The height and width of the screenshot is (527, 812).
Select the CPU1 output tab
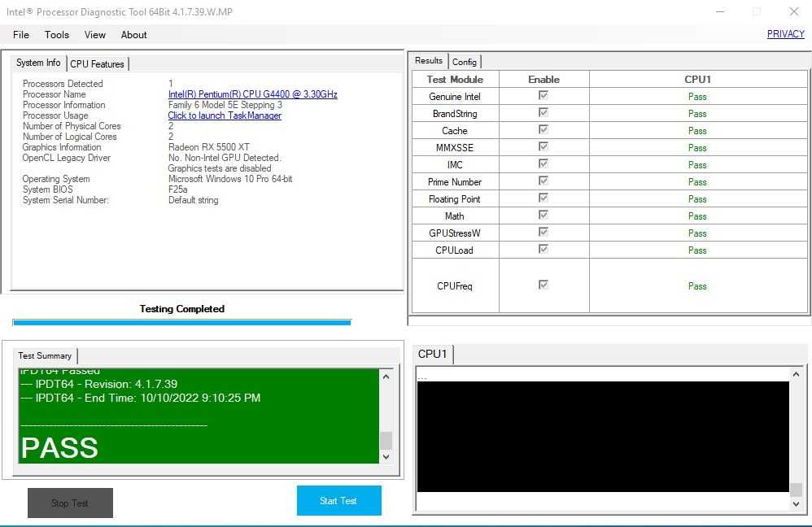point(432,354)
